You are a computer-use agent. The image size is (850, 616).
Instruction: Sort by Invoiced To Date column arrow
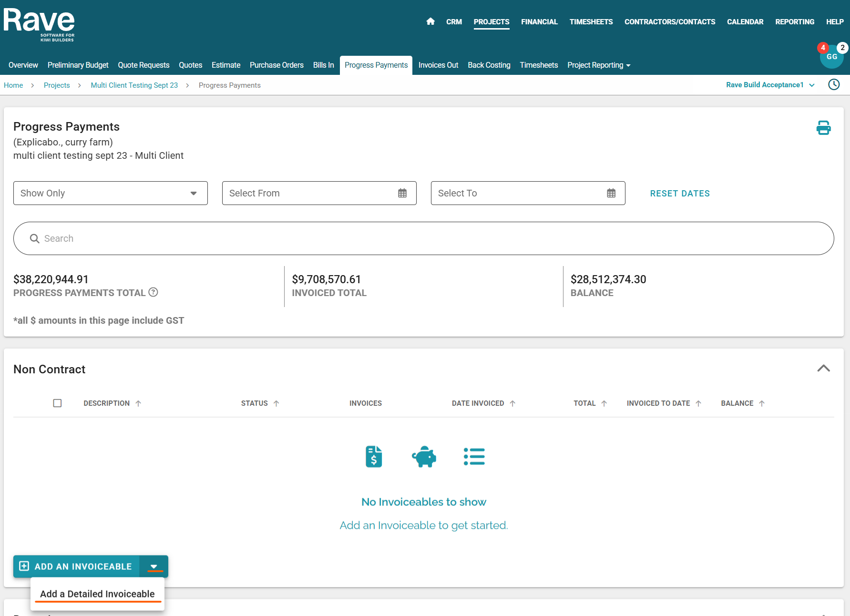(698, 403)
